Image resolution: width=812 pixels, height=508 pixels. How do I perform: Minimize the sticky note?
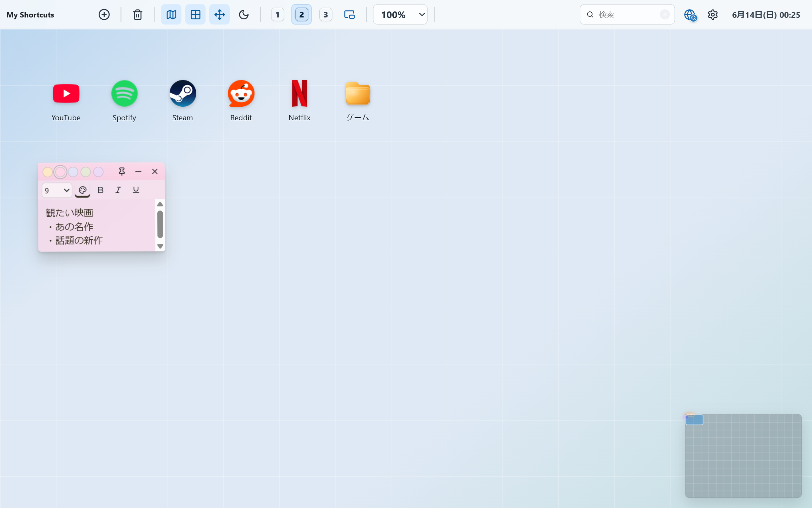138,172
